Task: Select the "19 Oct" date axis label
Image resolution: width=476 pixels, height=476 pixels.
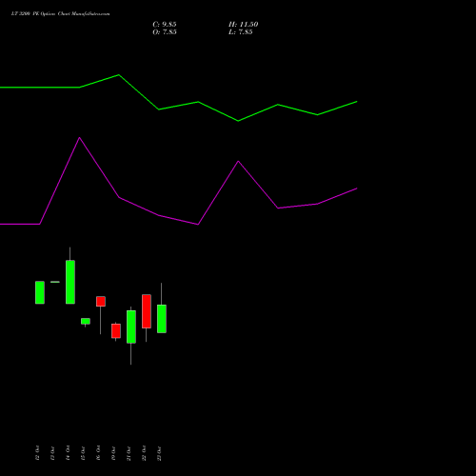Action: pyautogui.click(x=113, y=453)
